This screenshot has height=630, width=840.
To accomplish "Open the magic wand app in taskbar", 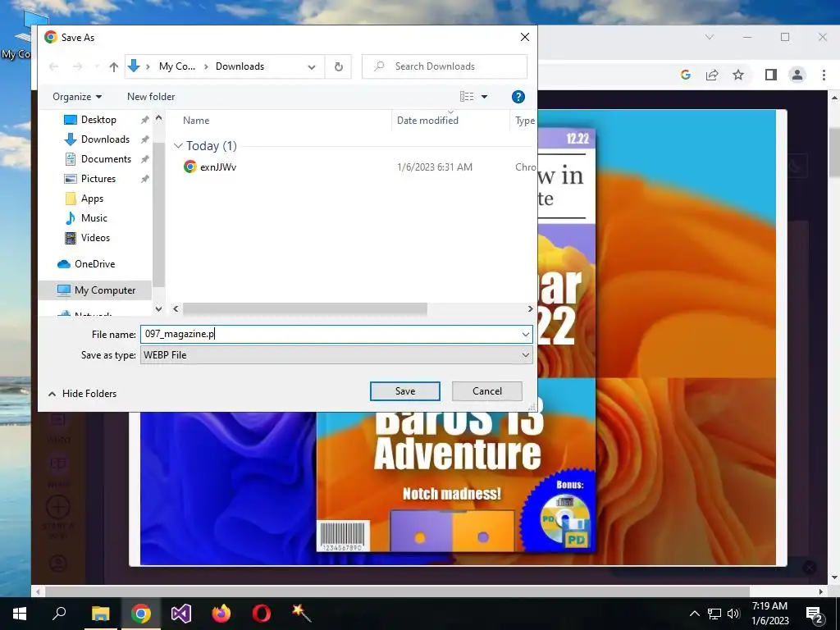I will [302, 614].
